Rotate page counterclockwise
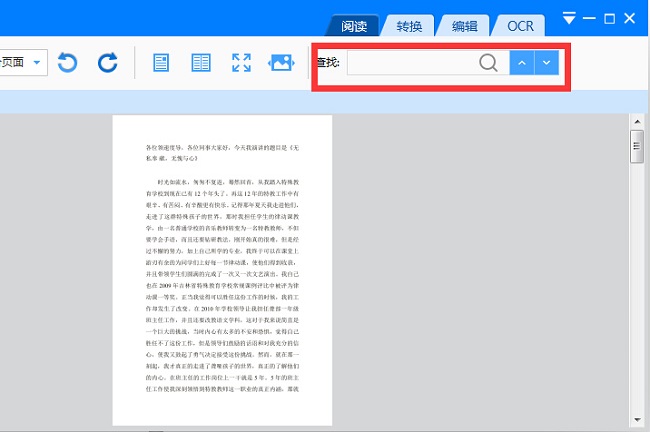650x432 pixels. tap(67, 63)
